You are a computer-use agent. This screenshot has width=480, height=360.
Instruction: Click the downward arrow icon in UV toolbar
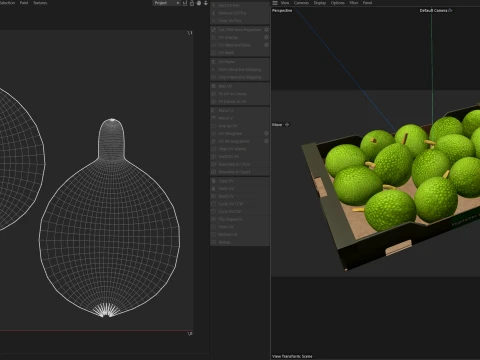[206, 3]
